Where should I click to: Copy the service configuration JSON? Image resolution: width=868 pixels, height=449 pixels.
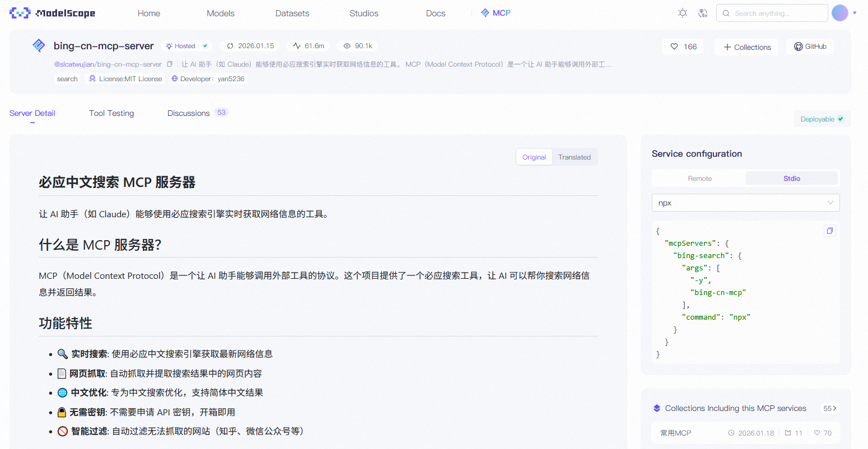point(829,231)
